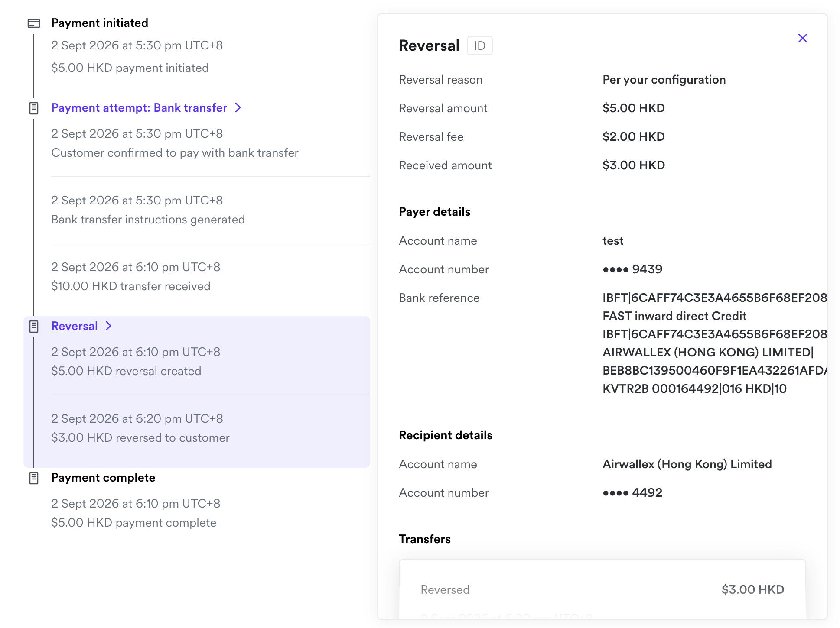The image size is (840, 628).
Task: Select the 'Reversal reason' field label
Action: click(x=441, y=80)
